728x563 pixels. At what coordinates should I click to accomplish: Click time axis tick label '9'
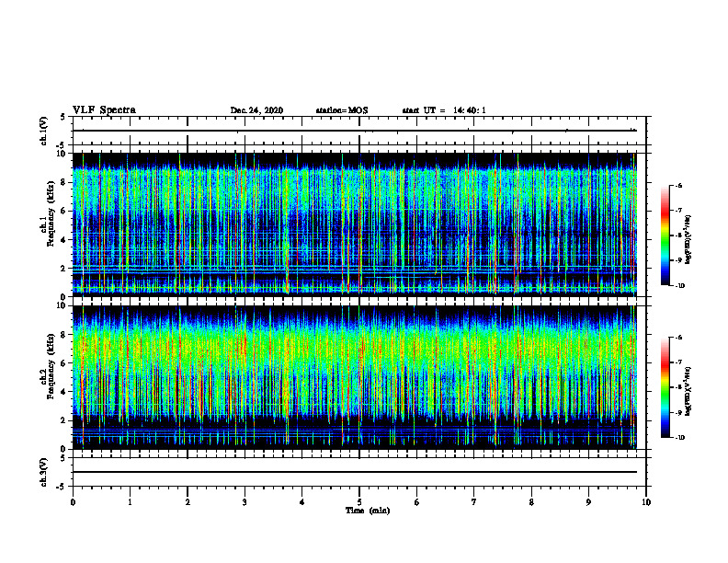588,502
